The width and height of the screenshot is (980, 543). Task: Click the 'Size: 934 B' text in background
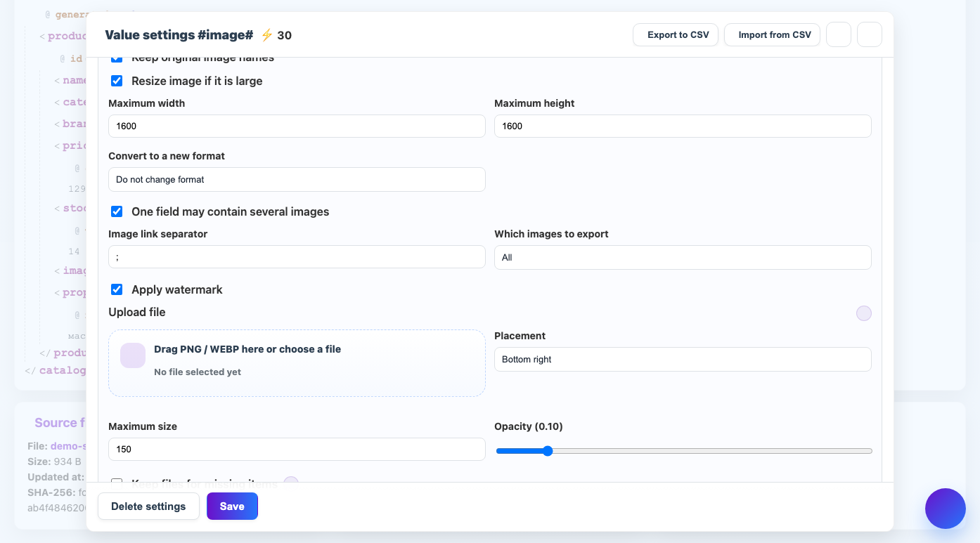(x=55, y=462)
